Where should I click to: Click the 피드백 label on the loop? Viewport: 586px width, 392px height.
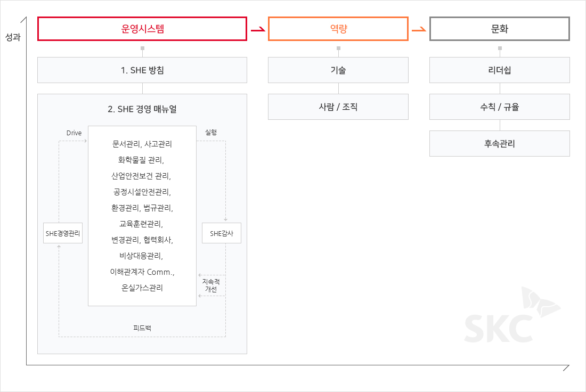point(142,328)
